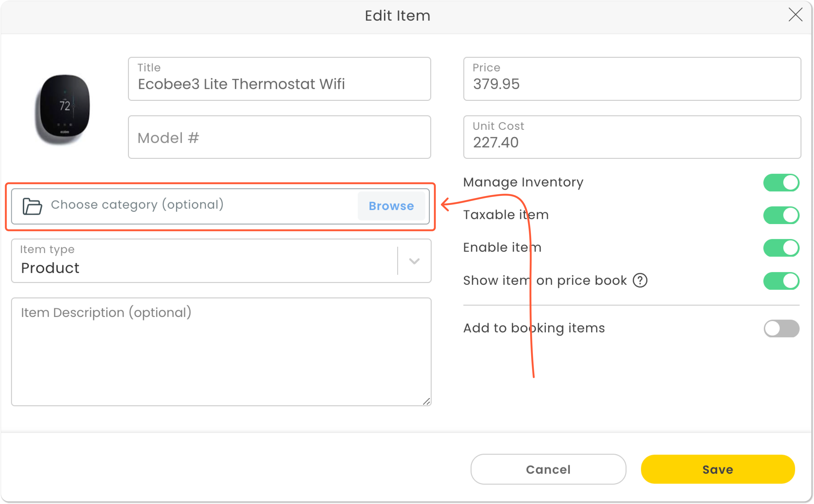This screenshot has width=814, height=504.
Task: Open the Item type Product selector
Action: (x=203, y=261)
